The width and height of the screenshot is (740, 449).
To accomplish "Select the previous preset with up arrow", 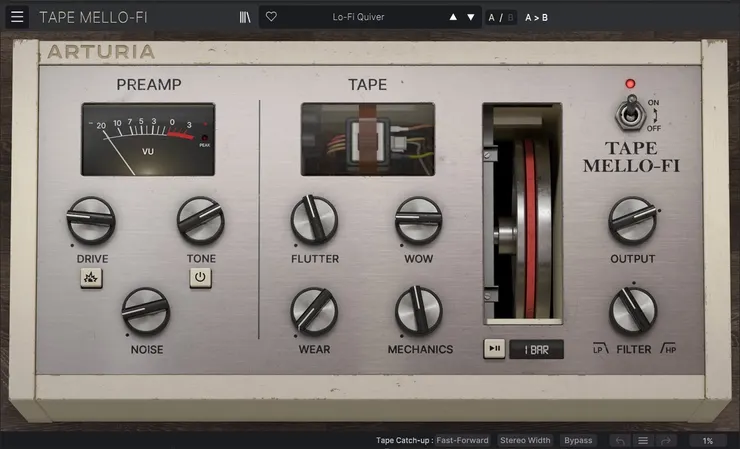I will tap(452, 17).
